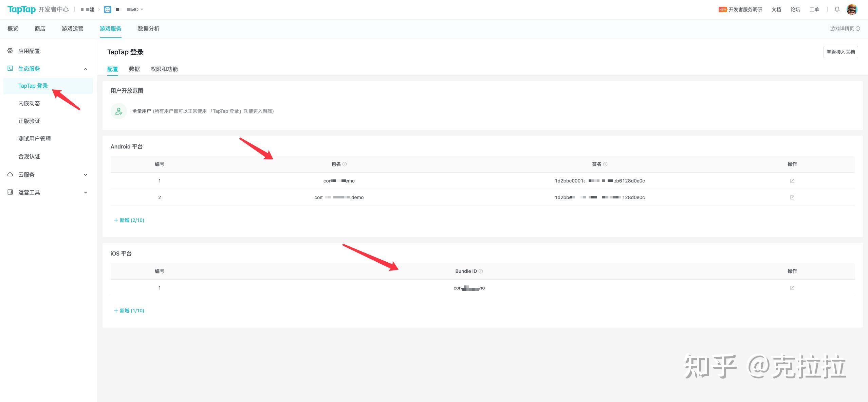This screenshot has width=868, height=402.
Task: Click 新增 (1/10) under iOS platform
Action: click(129, 311)
